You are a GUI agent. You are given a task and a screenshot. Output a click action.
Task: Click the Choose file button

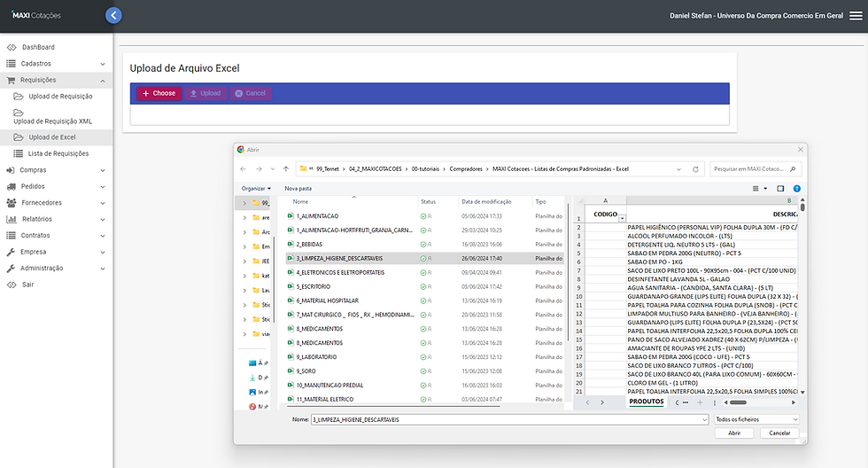(x=159, y=93)
